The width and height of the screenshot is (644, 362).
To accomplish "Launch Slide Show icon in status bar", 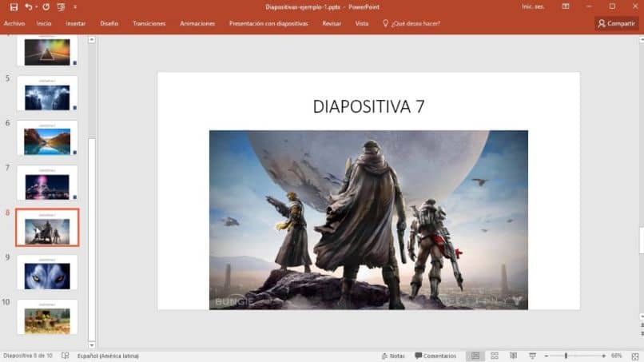I will (531, 356).
